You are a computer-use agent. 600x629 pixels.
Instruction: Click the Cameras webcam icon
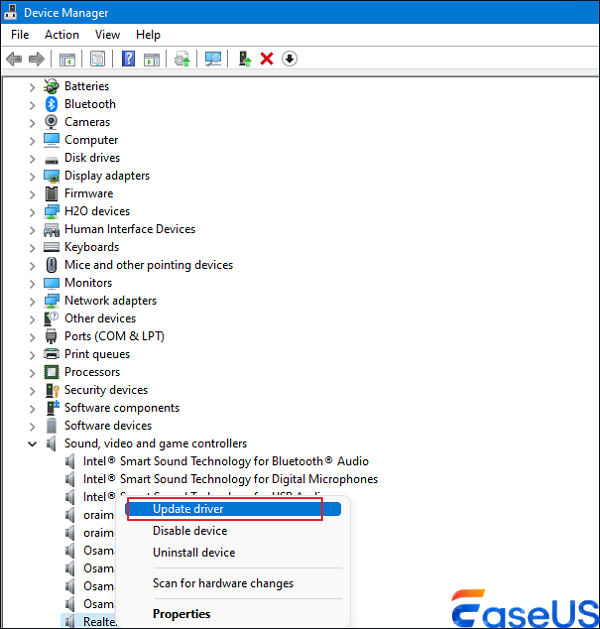click(51, 122)
